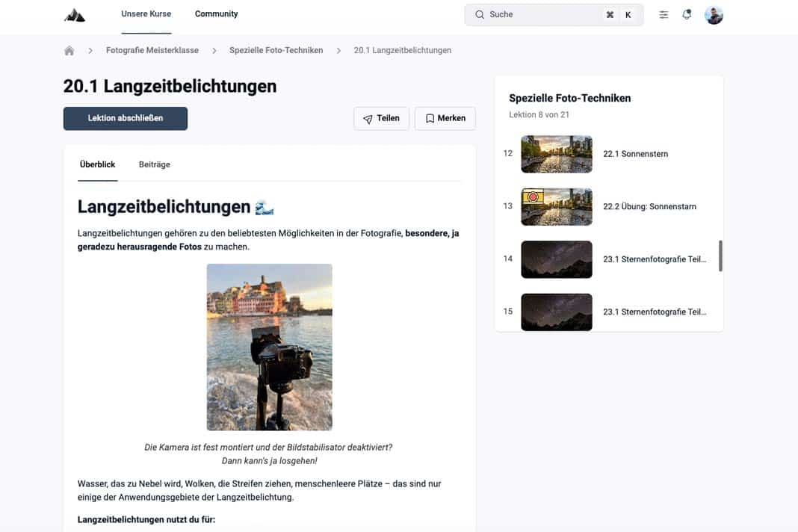Click the home icon in the breadcrumb
The image size is (798, 532).
click(69, 50)
